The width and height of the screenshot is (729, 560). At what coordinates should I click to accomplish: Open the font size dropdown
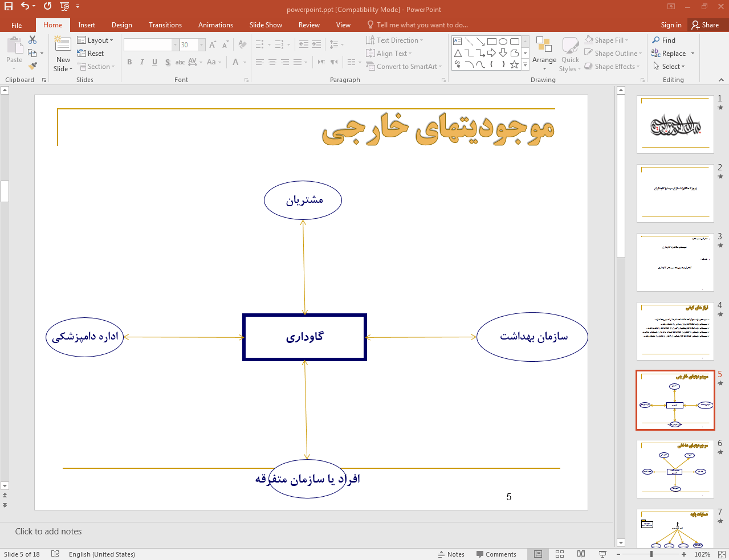tap(201, 44)
